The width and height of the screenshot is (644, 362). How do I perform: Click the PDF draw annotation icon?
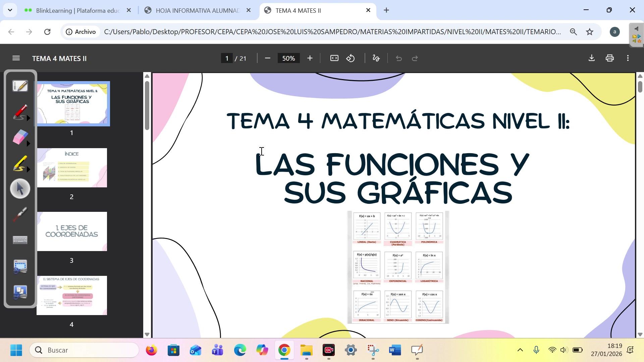point(376,58)
